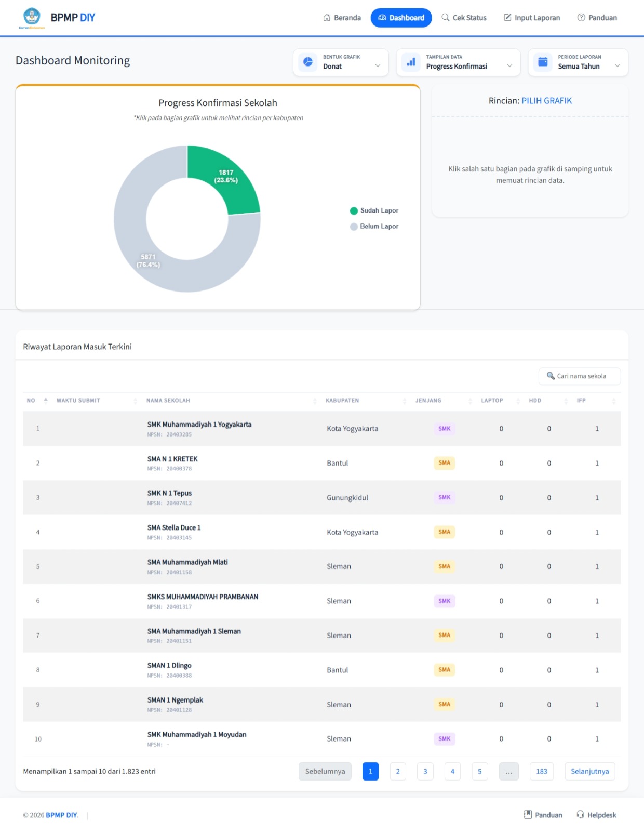Toggle Sudah Lapor legend entry
644x833 pixels.
(x=374, y=210)
